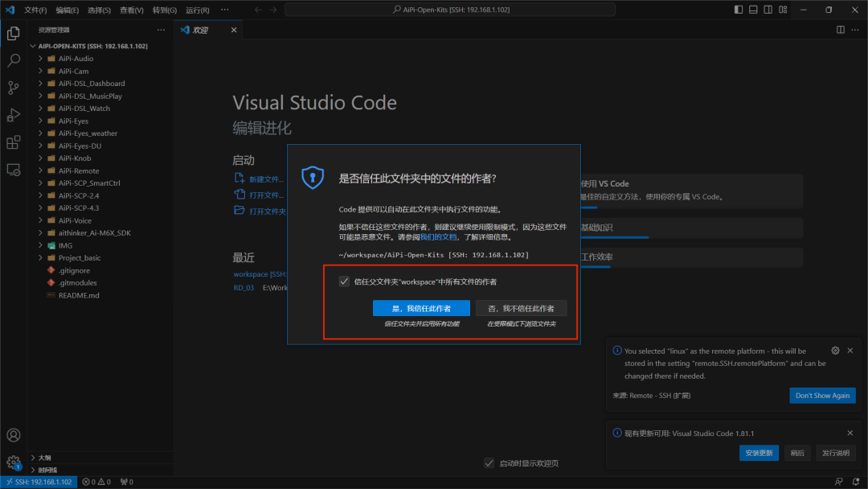868x489 pixels.
Task: Click Release Notes button
Action: [835, 453]
